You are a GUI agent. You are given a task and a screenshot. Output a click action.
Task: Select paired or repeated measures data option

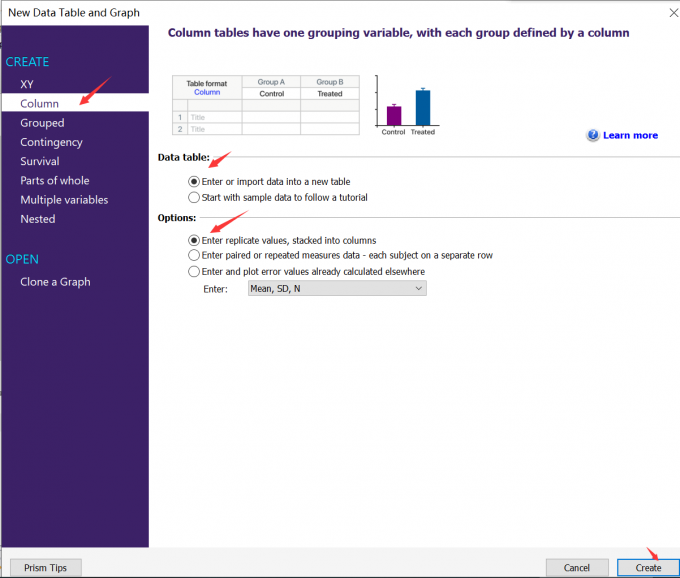[340, 255]
